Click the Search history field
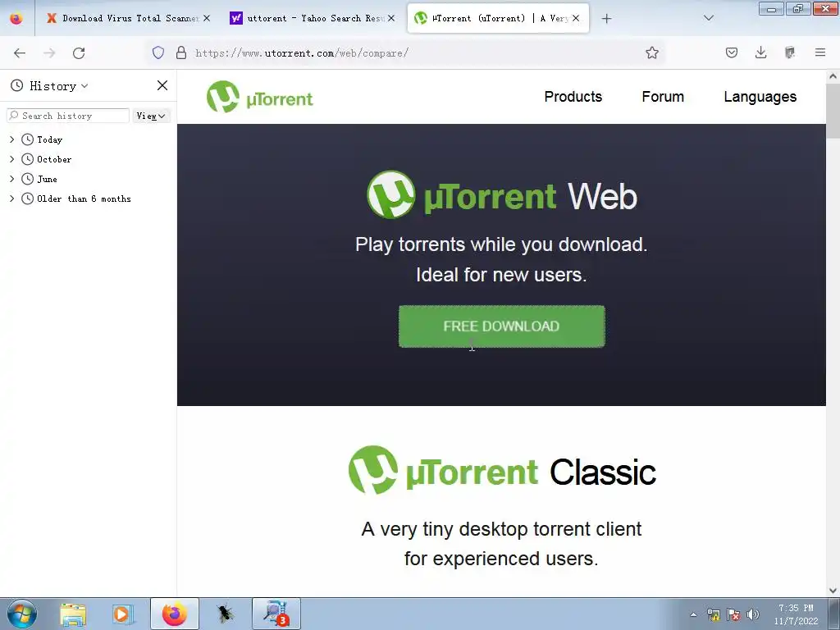 (67, 116)
